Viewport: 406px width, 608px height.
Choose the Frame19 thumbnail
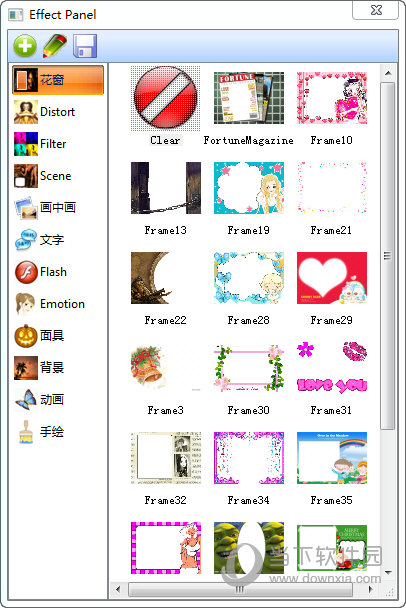pyautogui.click(x=249, y=188)
